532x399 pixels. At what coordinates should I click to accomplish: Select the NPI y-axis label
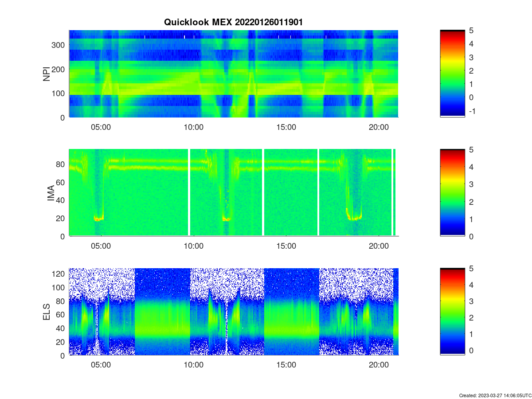(47, 74)
